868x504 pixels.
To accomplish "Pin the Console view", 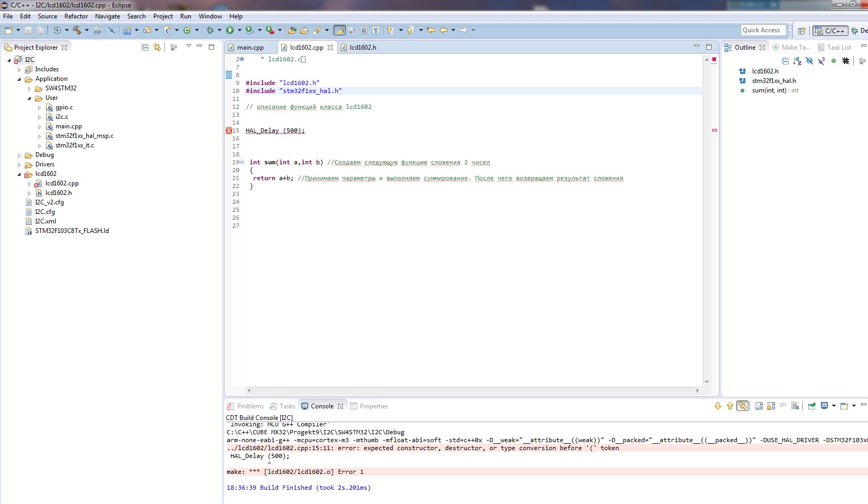I will 811,406.
